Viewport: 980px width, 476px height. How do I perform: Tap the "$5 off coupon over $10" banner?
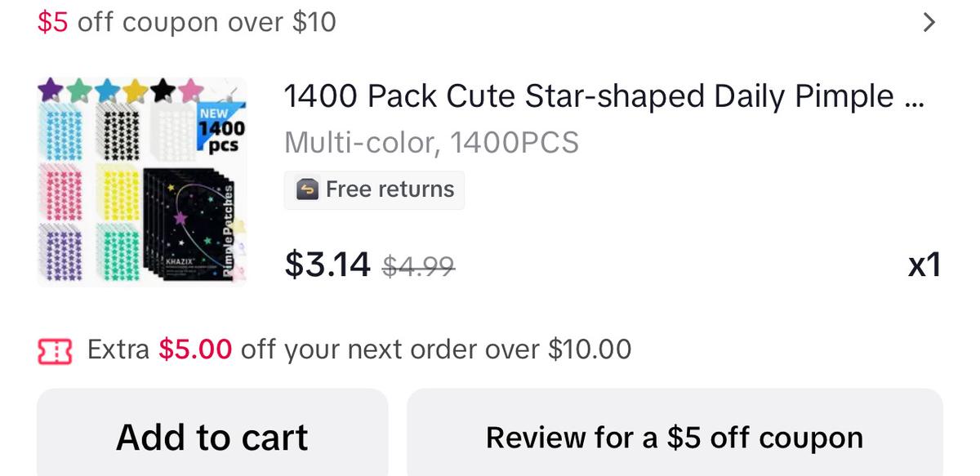click(x=187, y=22)
